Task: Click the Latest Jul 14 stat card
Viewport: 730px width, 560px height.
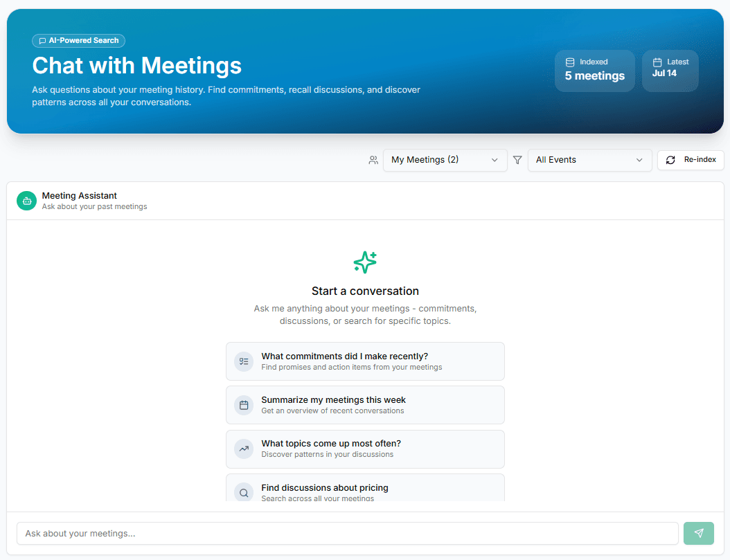Action: click(670, 71)
